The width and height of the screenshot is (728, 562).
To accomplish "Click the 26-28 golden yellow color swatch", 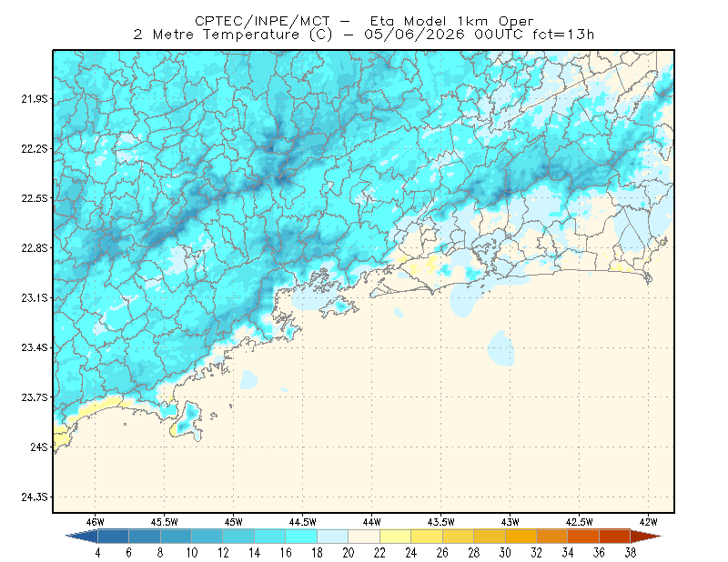I will coord(459,537).
